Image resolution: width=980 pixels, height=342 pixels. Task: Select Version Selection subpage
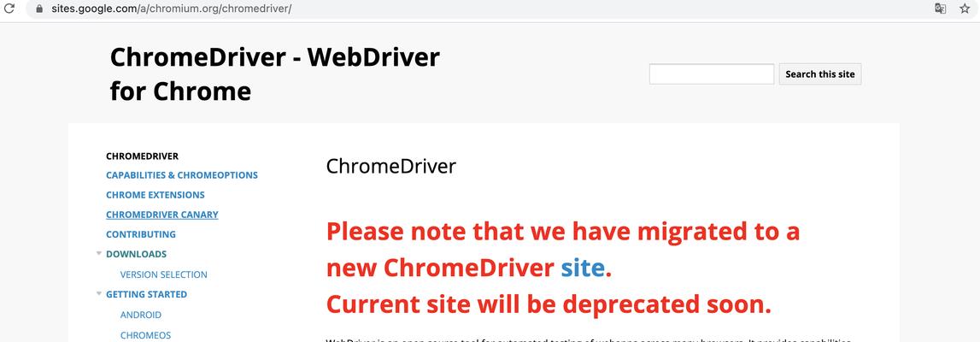click(x=164, y=274)
